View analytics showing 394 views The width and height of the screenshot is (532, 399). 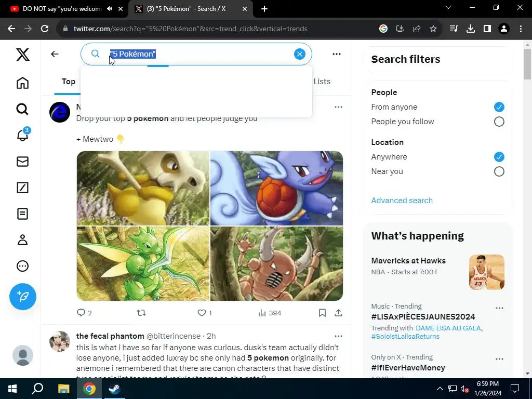pos(270,313)
